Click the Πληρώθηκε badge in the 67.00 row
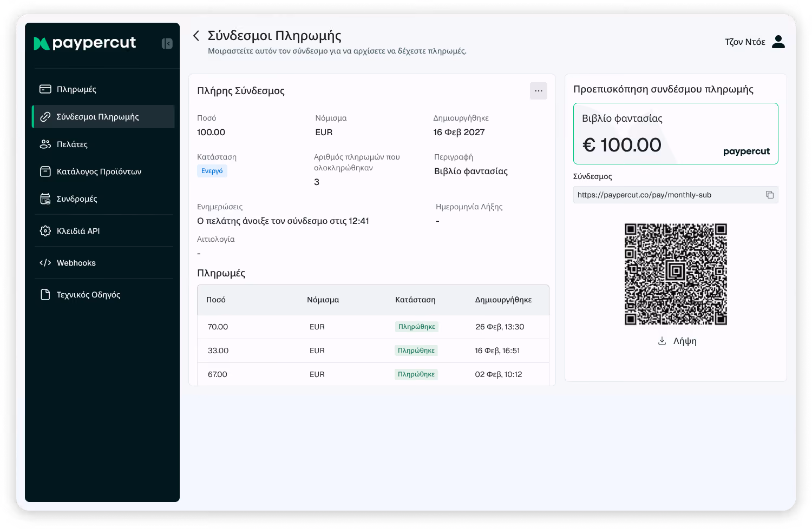 coord(416,374)
